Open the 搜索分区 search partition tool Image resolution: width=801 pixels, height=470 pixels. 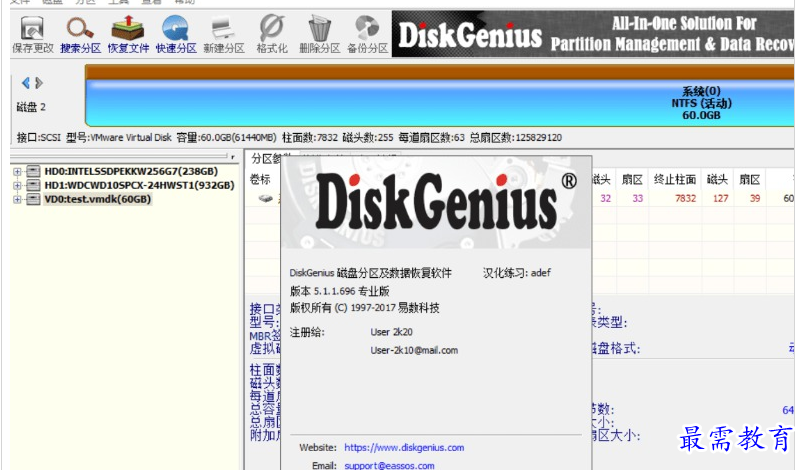tap(80, 34)
